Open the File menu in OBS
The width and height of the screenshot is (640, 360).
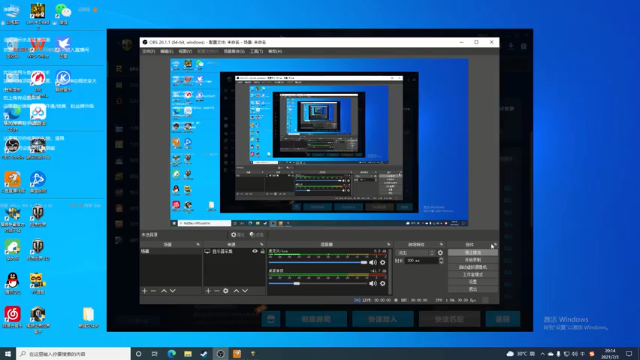click(x=148, y=51)
